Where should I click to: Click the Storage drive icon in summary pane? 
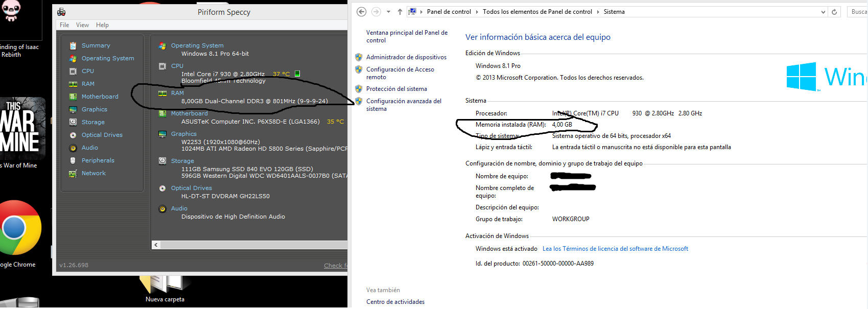coord(162,161)
